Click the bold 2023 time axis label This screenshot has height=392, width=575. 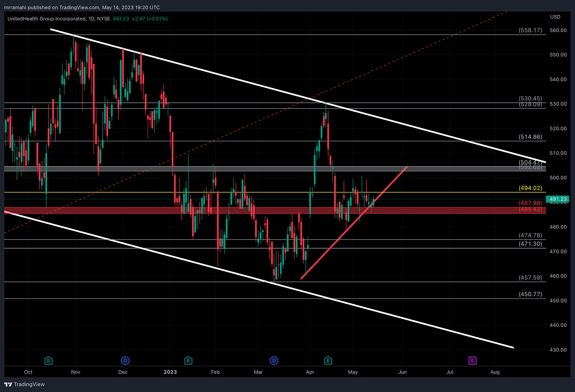pyautogui.click(x=170, y=372)
